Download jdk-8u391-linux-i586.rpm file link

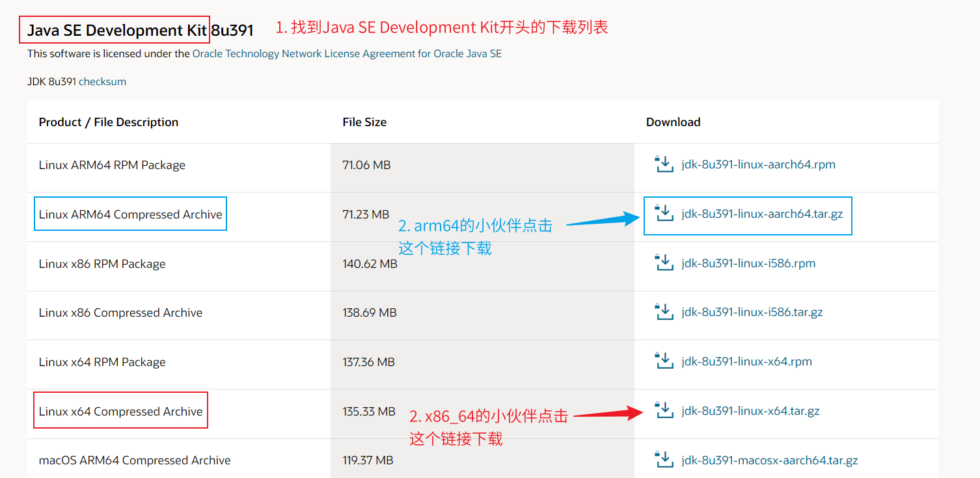pyautogui.click(x=748, y=263)
